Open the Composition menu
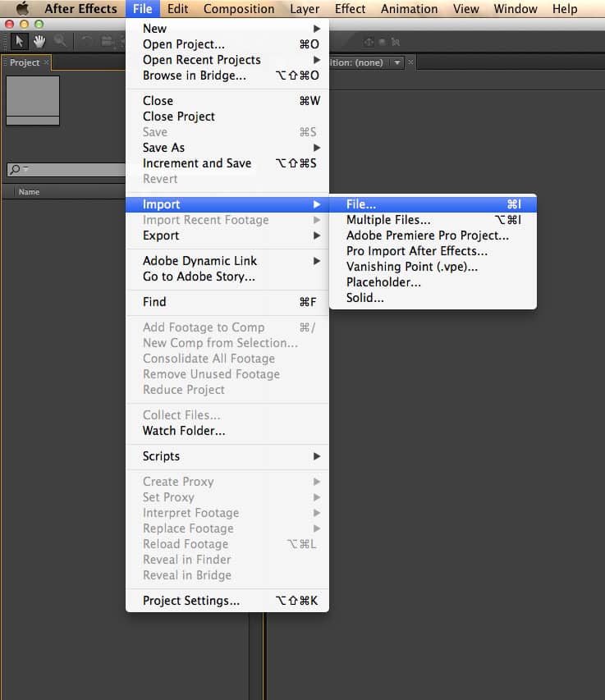 coord(239,8)
